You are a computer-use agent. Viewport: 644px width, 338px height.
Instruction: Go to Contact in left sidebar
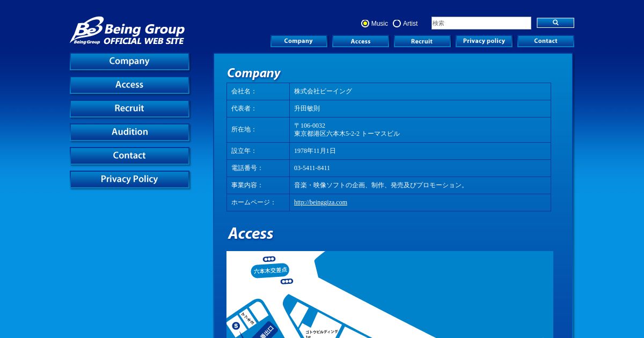coord(129,156)
